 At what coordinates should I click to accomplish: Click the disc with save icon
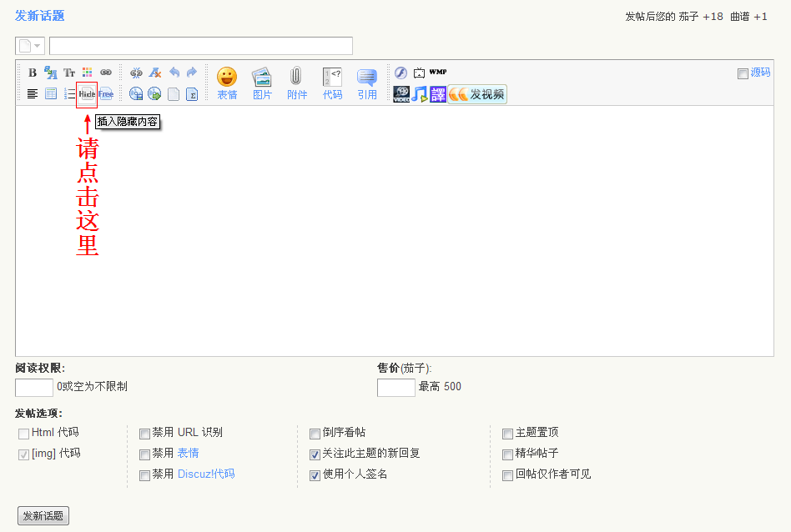[136, 93]
